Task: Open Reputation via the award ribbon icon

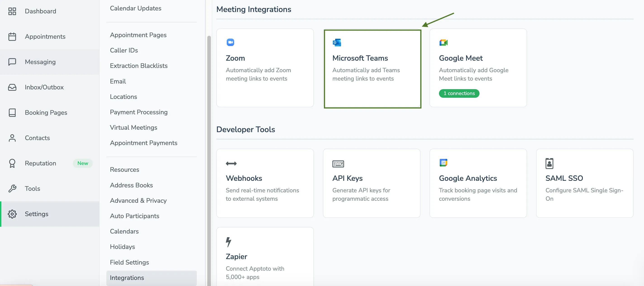Action: (12, 163)
